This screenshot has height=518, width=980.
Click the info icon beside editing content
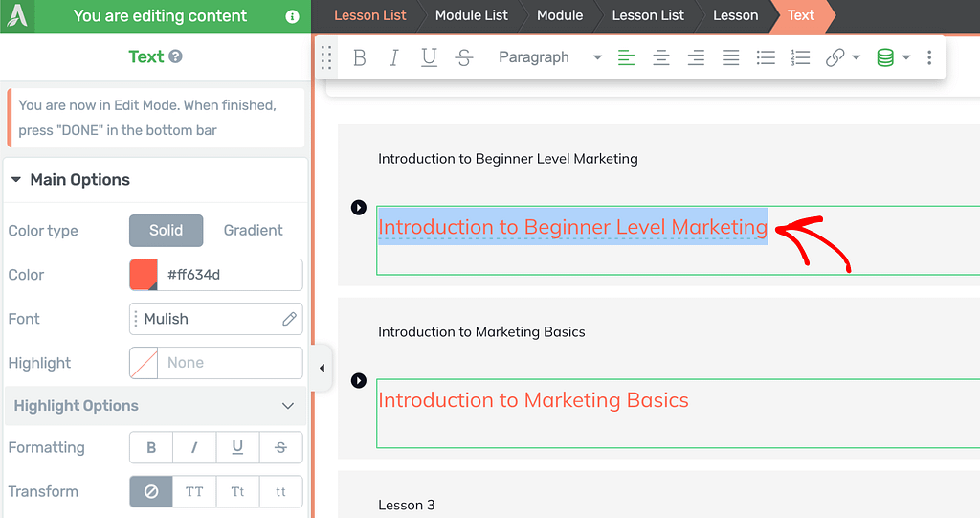click(292, 16)
